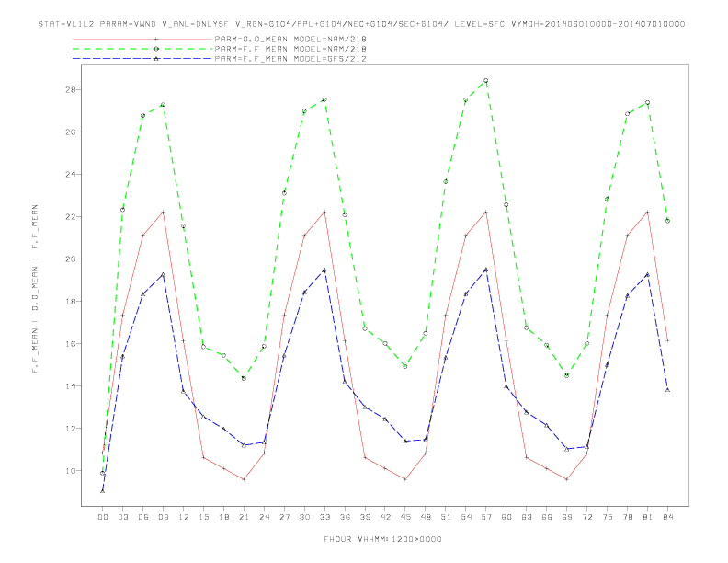The height and width of the screenshot is (563, 728).
Task: Click x-axis tick label 60
Action: pos(506,517)
